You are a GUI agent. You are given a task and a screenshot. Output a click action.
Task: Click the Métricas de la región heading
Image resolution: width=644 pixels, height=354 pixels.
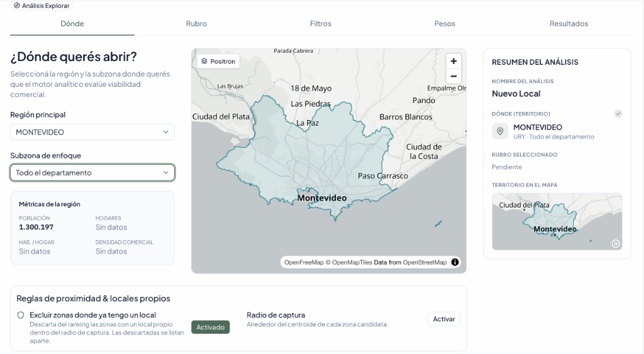click(50, 204)
